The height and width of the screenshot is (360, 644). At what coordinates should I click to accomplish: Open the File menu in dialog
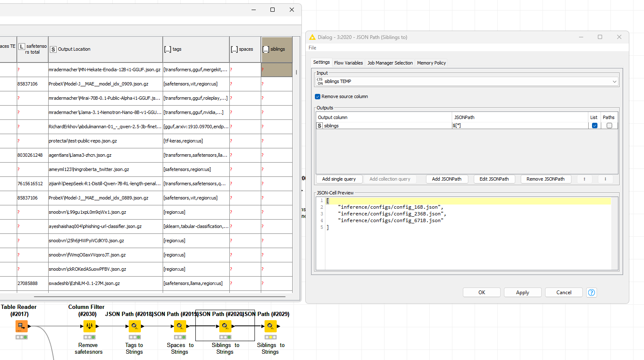(312, 48)
